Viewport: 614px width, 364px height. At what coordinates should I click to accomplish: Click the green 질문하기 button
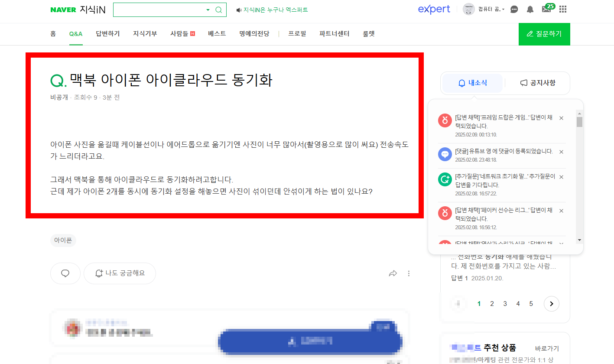(x=544, y=34)
